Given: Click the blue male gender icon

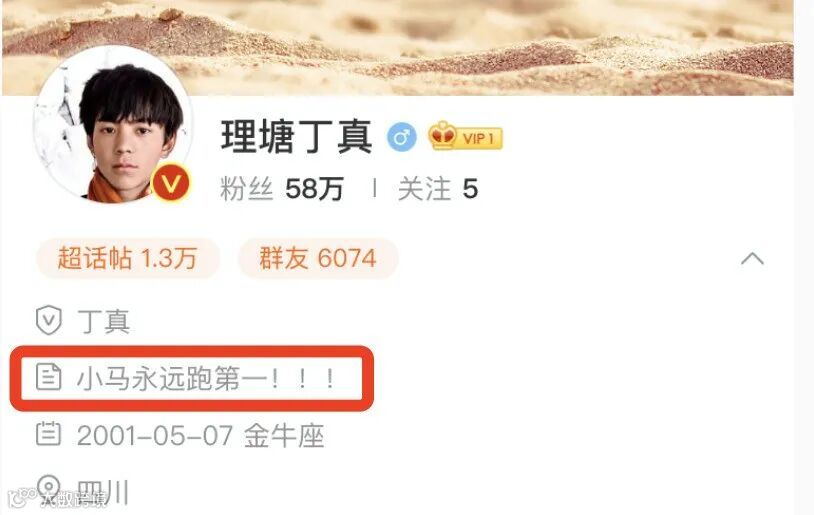Looking at the screenshot, I should pyautogui.click(x=402, y=138).
